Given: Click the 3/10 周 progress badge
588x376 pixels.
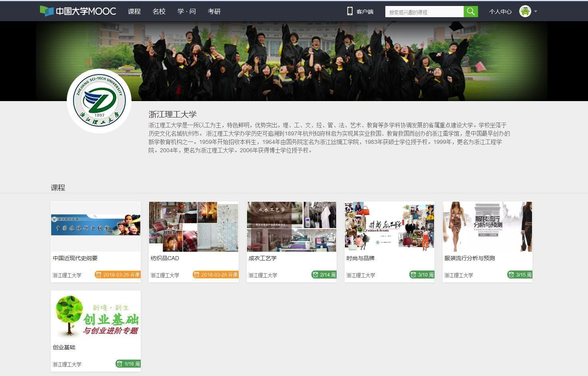Looking at the screenshot, I should pyautogui.click(x=422, y=275).
